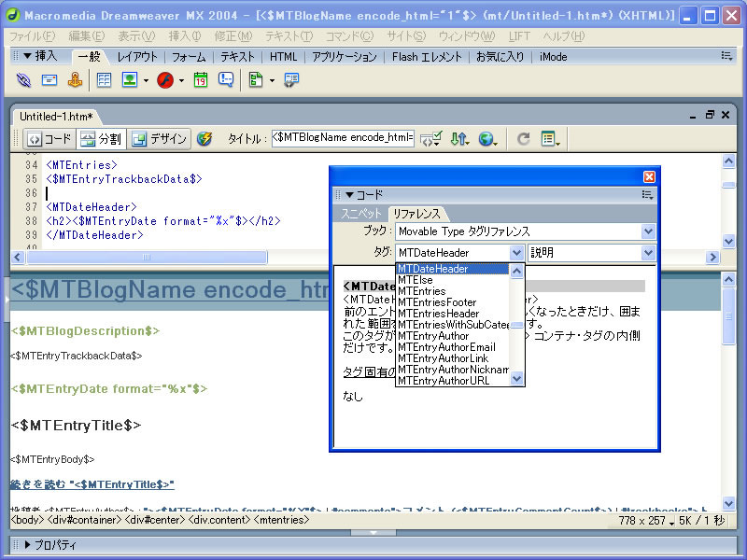This screenshot has height=560, width=747.
Task: Select <mtentries> in the tag selector
Action: (x=281, y=520)
